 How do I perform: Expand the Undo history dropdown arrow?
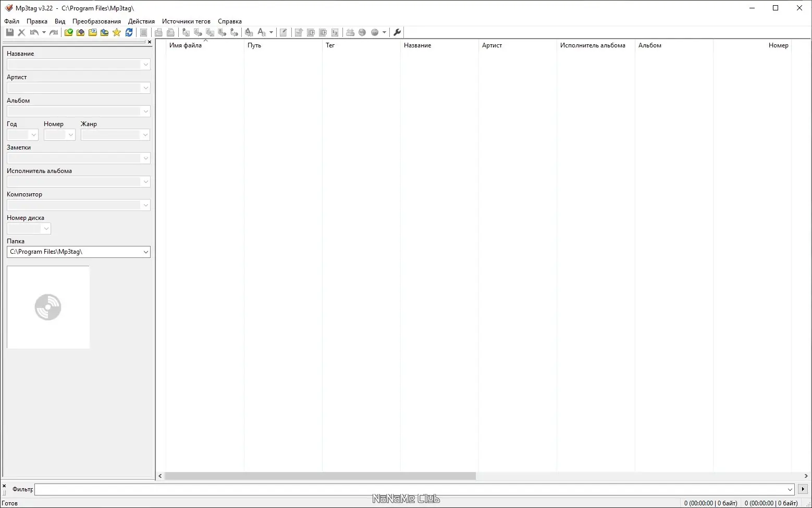[44, 32]
